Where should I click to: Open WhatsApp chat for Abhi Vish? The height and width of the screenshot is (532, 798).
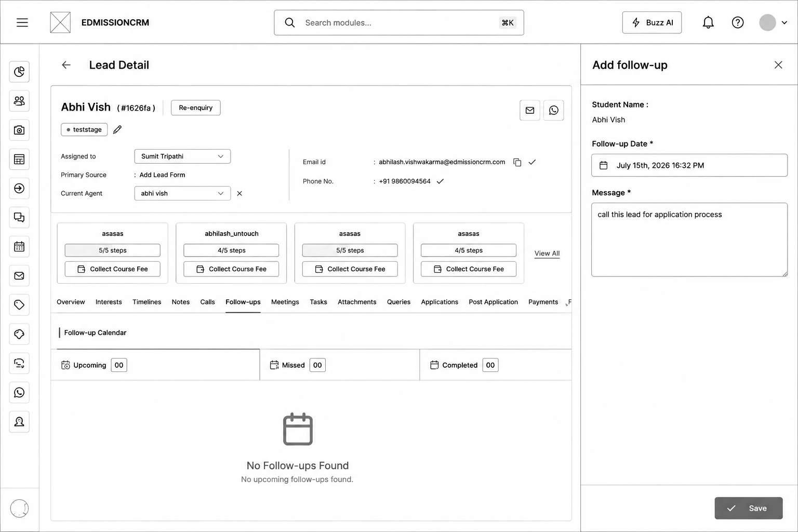point(554,110)
